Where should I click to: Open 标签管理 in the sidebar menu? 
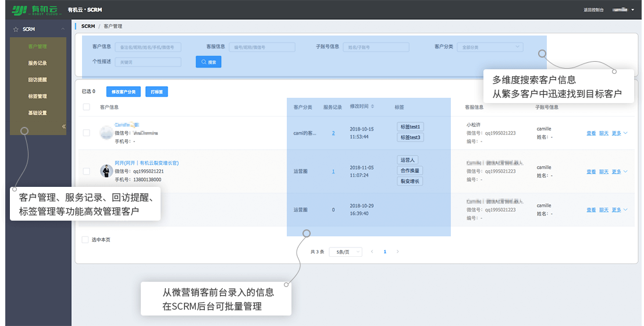[x=38, y=96]
